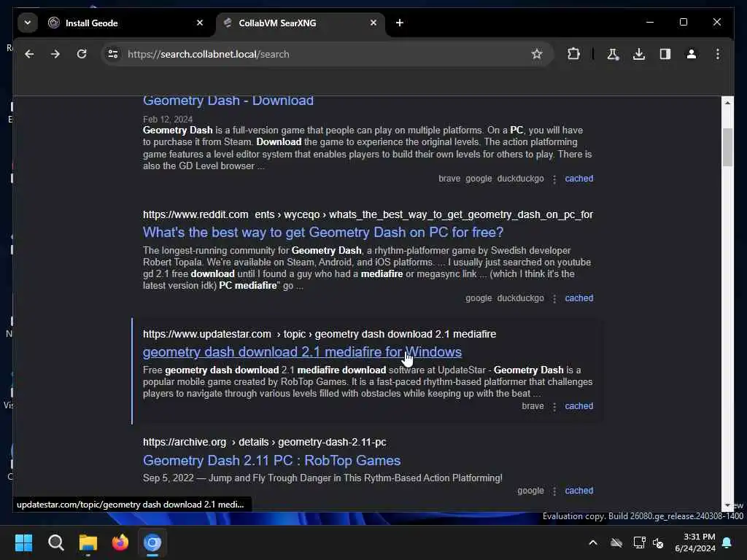Viewport: 747px width, 560px height.
Task: Open Chrome three-dot menu
Action: click(x=718, y=54)
